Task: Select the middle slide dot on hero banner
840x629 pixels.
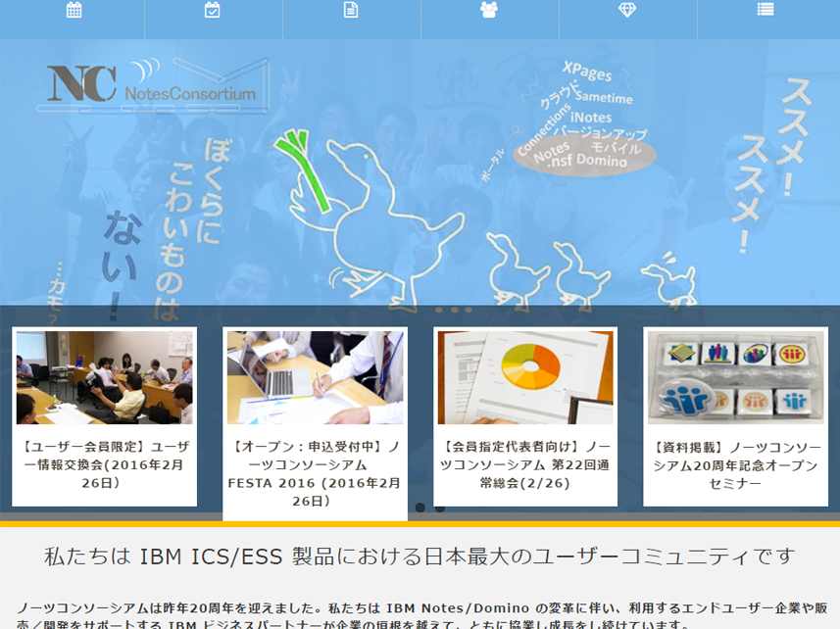Action: [454, 310]
